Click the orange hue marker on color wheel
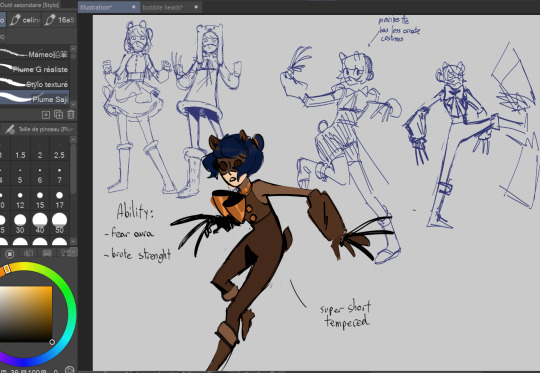The image size is (540, 373). click(6, 269)
